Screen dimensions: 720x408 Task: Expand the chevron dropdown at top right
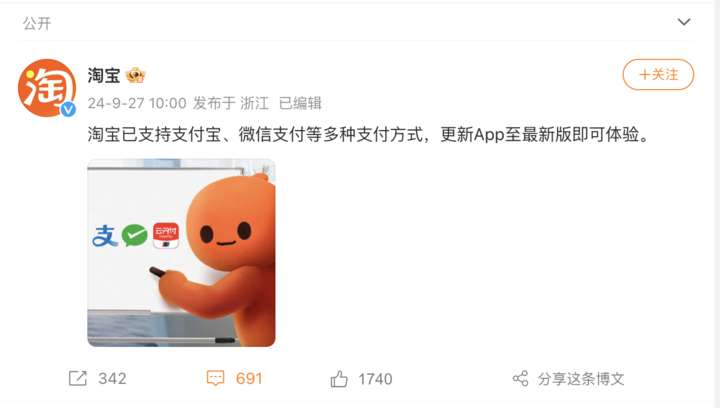pos(684,22)
